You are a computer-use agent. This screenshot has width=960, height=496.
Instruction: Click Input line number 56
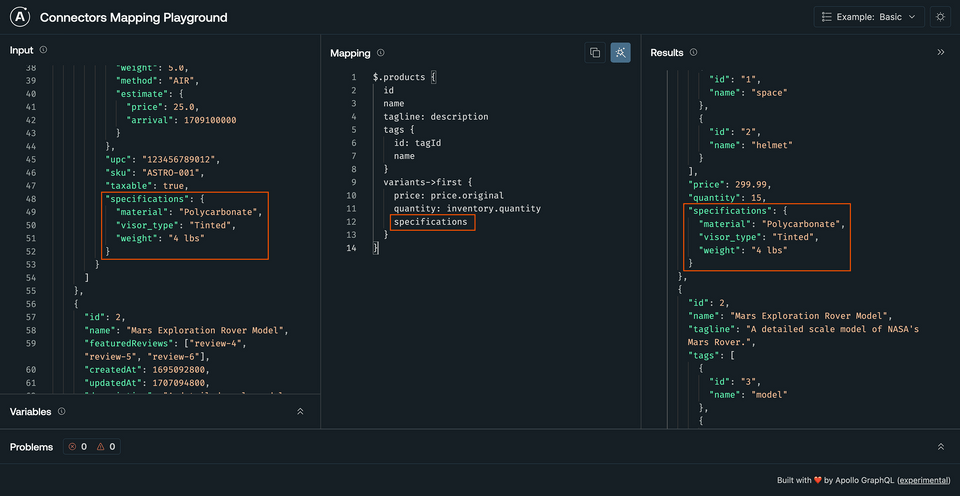[31, 304]
